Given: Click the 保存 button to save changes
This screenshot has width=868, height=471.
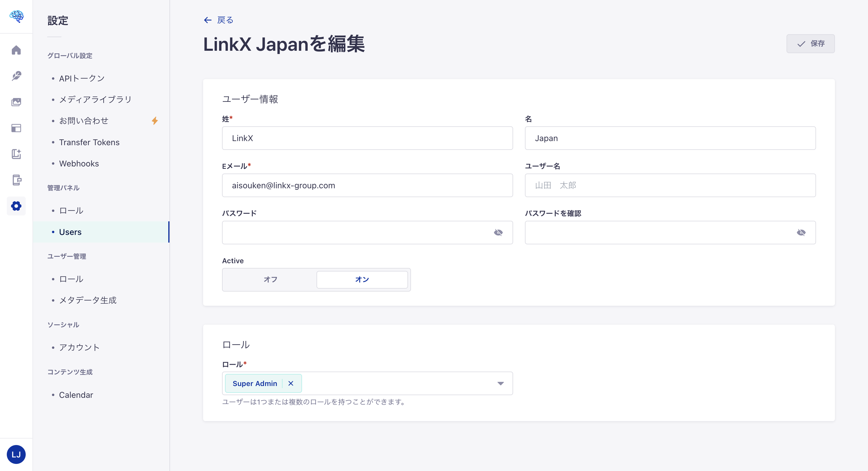Looking at the screenshot, I should click(810, 43).
